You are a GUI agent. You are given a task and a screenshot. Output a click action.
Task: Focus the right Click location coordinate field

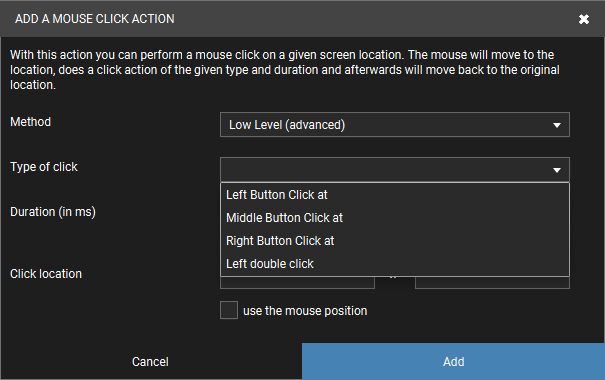(492, 282)
